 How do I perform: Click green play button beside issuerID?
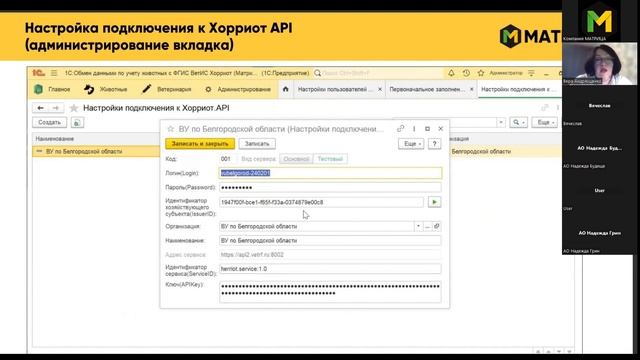coord(434,202)
